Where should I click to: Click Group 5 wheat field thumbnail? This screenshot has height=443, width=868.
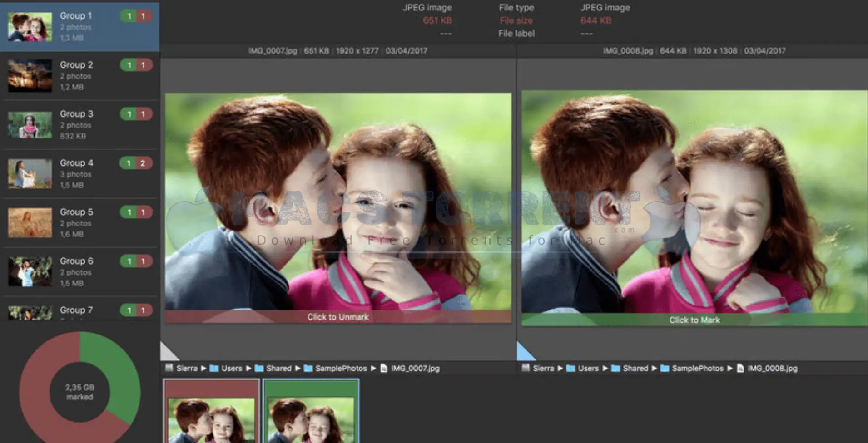click(30, 222)
